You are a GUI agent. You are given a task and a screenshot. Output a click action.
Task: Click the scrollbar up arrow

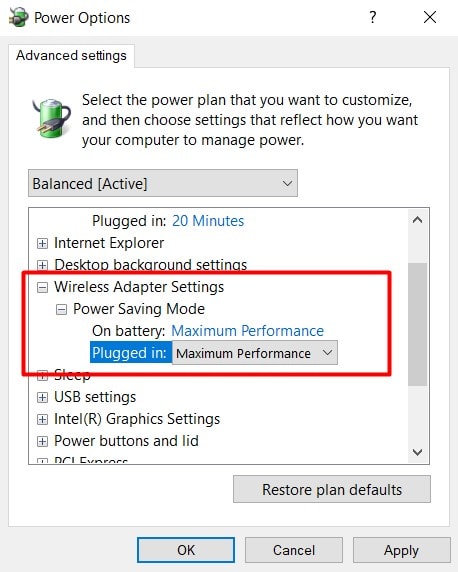pos(417,220)
